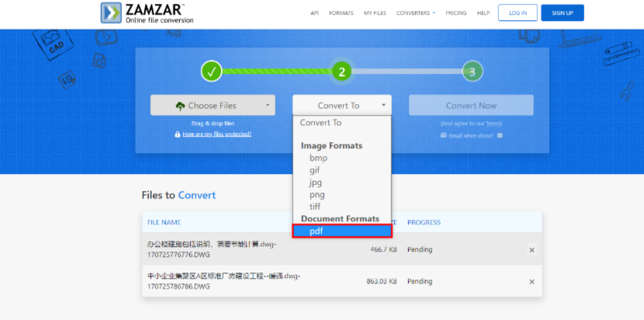644x320 pixels.
Task: Visit the Pricing page
Action: 456,13
